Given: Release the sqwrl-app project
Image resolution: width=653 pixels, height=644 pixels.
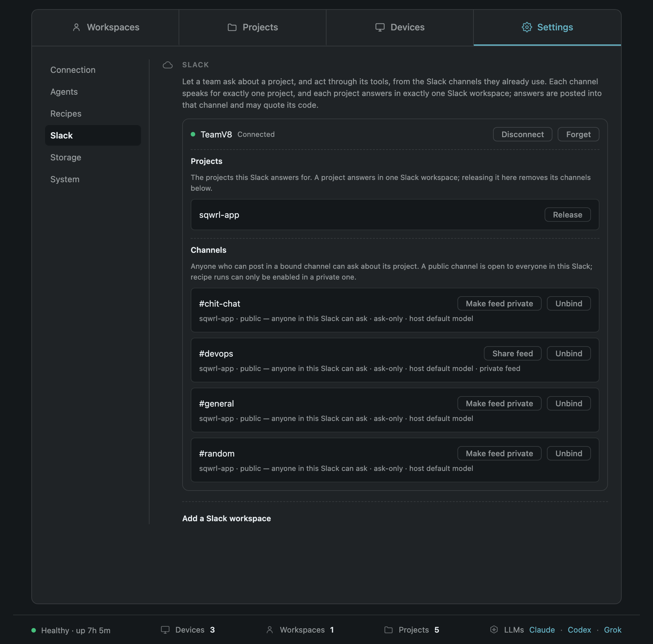Looking at the screenshot, I should click(567, 215).
